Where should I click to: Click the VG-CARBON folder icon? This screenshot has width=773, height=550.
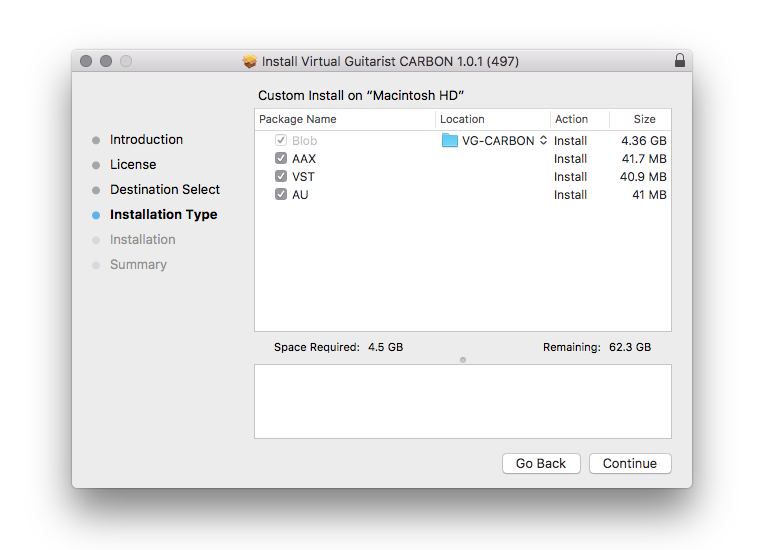[450, 141]
